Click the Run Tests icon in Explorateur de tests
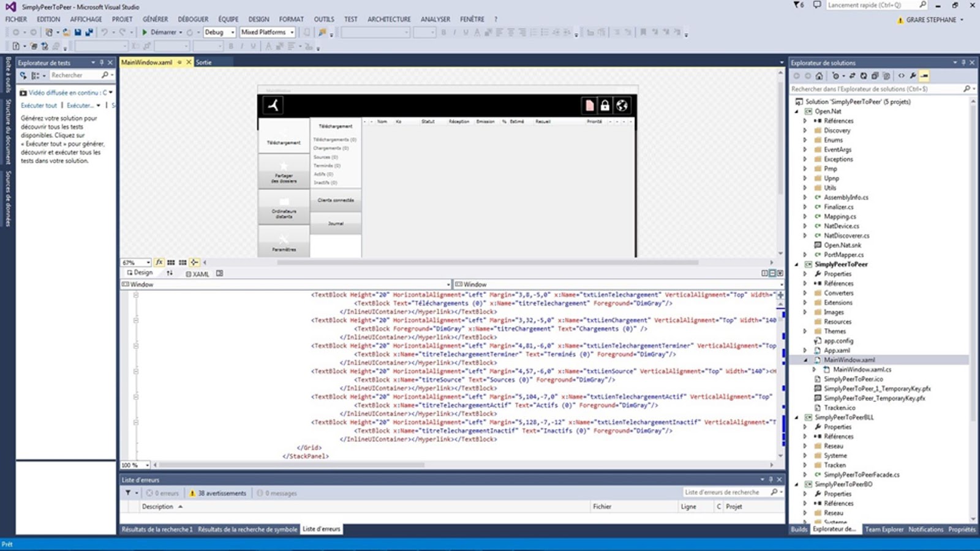Screen dimensions: 980x551 click(x=23, y=75)
